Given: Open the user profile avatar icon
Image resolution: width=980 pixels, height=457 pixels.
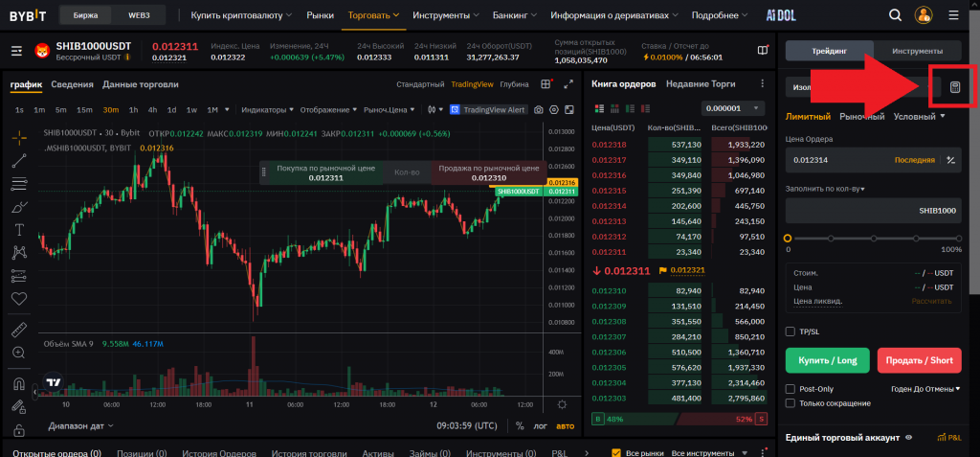Looking at the screenshot, I should point(924,15).
